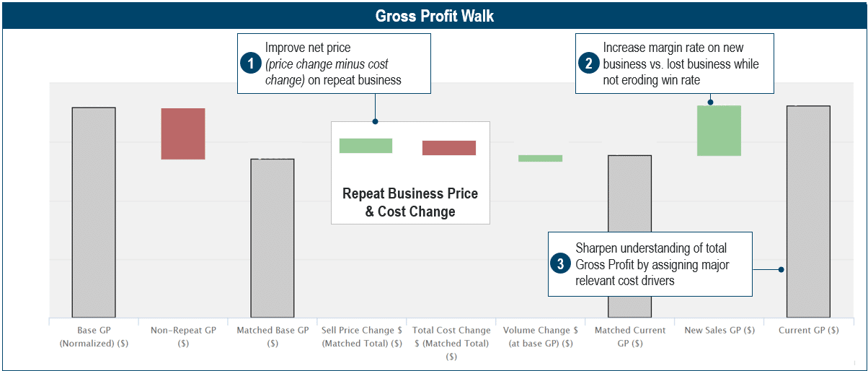Click the 'Non-Repeat GP ($)' axis label
868x371 pixels.
pos(183,336)
